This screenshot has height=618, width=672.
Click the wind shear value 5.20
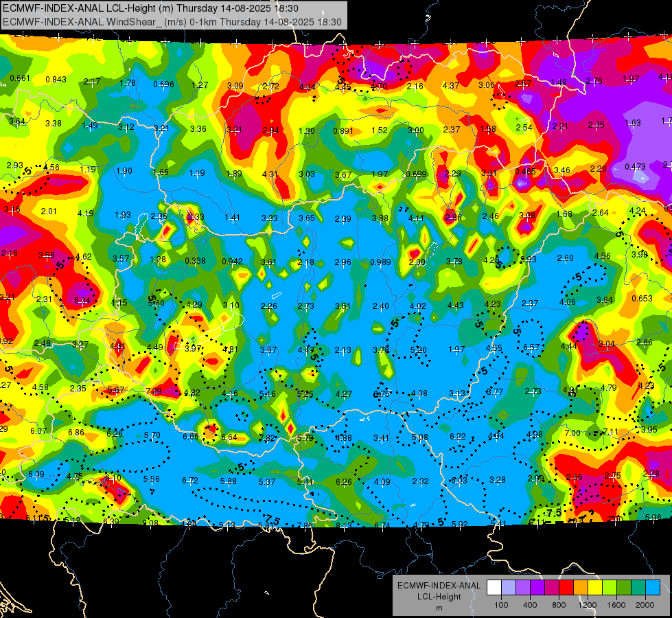(418, 350)
